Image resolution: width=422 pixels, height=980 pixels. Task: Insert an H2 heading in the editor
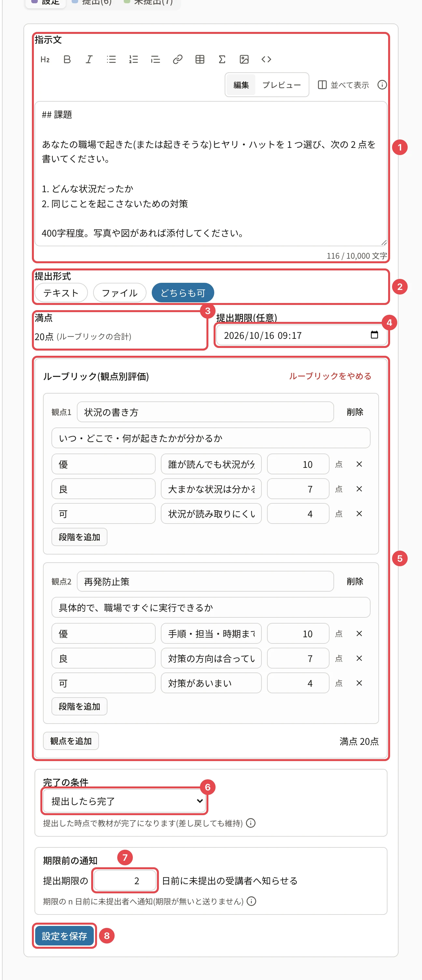point(45,59)
